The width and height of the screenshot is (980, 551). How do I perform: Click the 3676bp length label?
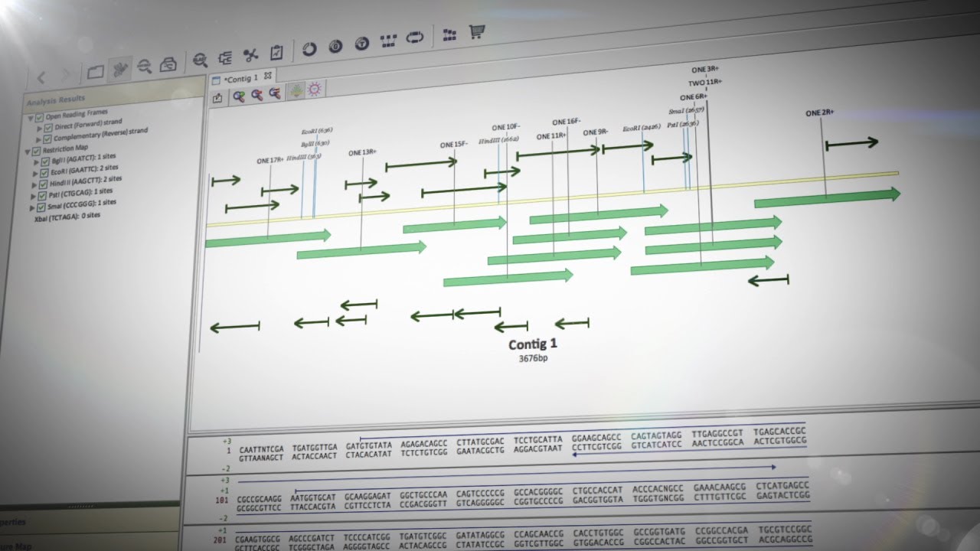[533, 357]
